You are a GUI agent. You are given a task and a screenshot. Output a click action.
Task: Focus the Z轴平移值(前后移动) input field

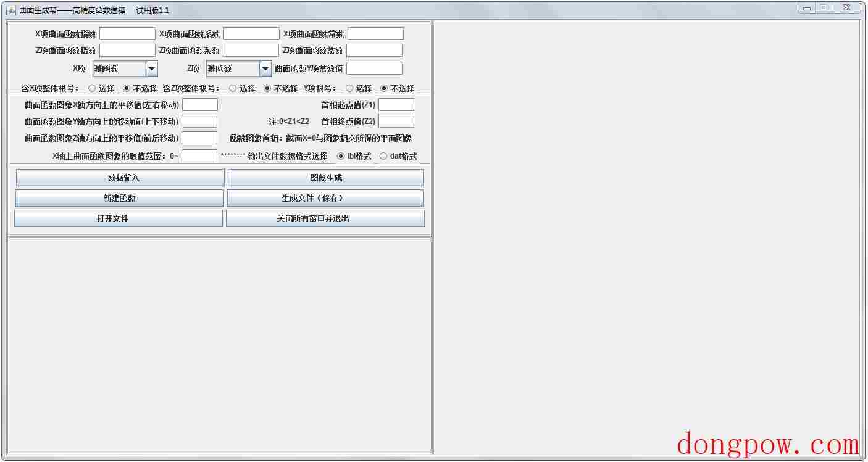pos(199,138)
